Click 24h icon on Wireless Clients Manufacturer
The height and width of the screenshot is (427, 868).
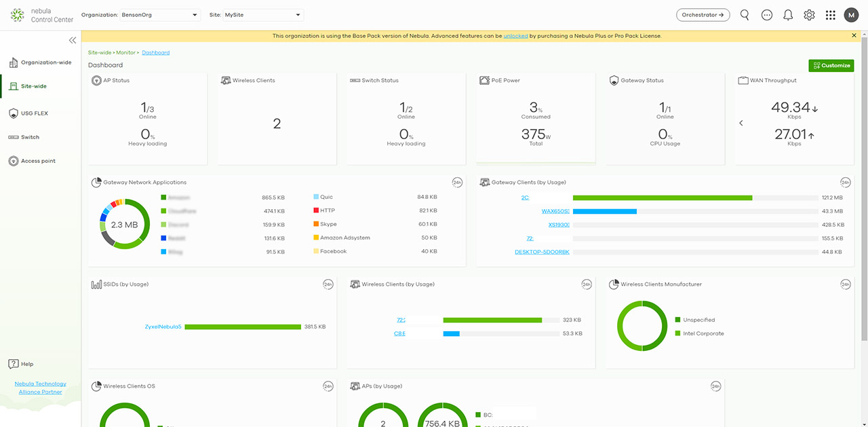coord(846,284)
